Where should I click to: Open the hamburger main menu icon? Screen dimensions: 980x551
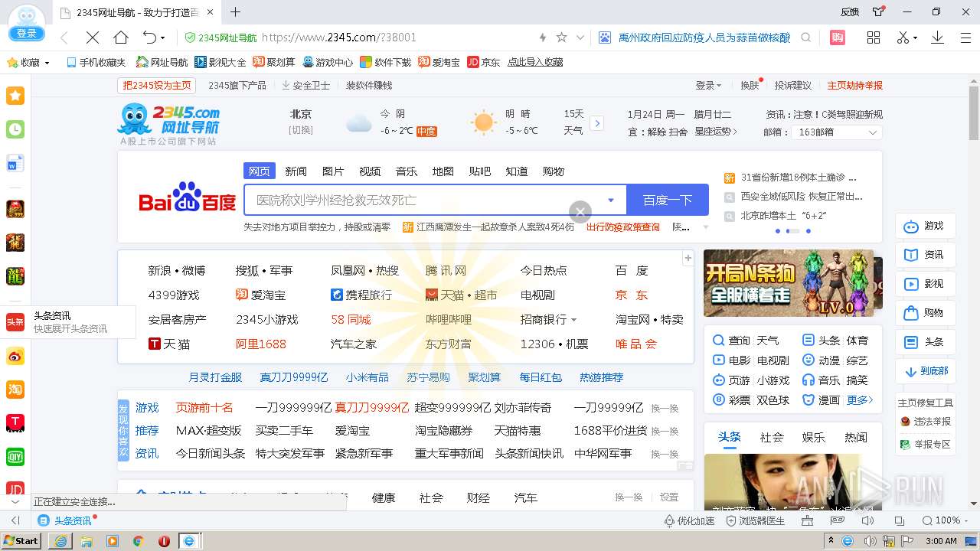pyautogui.click(x=965, y=37)
